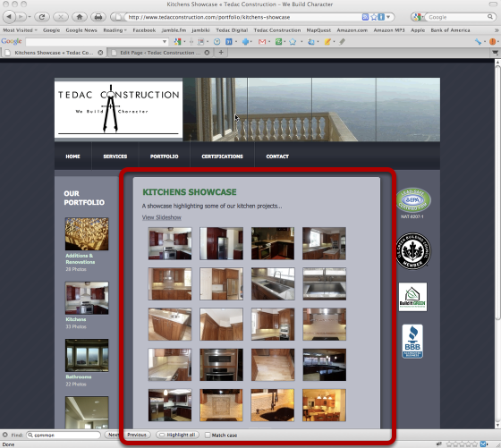This screenshot has width=501, height=448.
Task: Toggle the Match case checkbox
Action: tap(208, 435)
